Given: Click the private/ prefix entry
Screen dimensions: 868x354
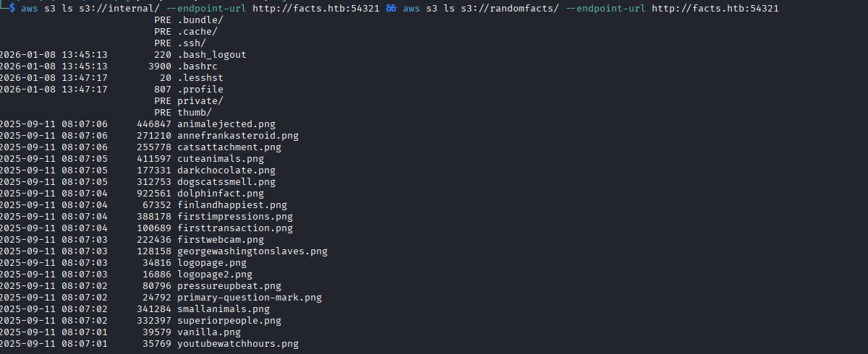Looking at the screenshot, I should (200, 101).
